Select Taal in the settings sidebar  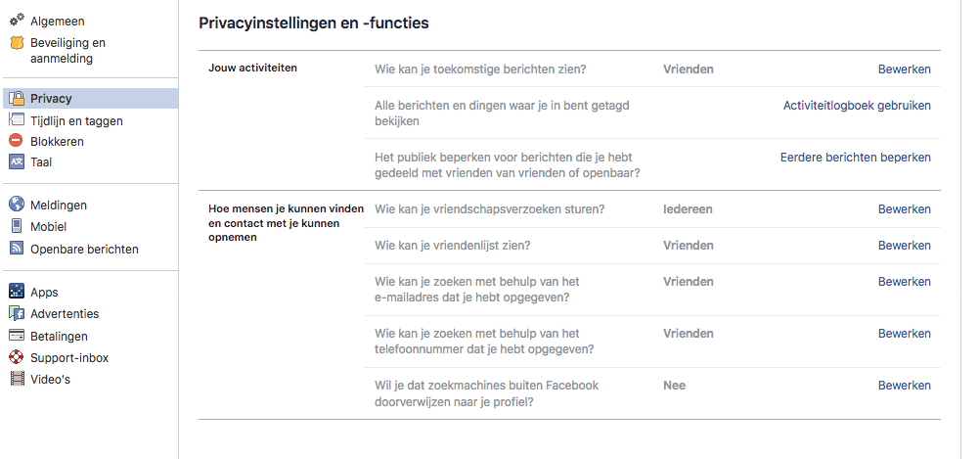coord(41,162)
